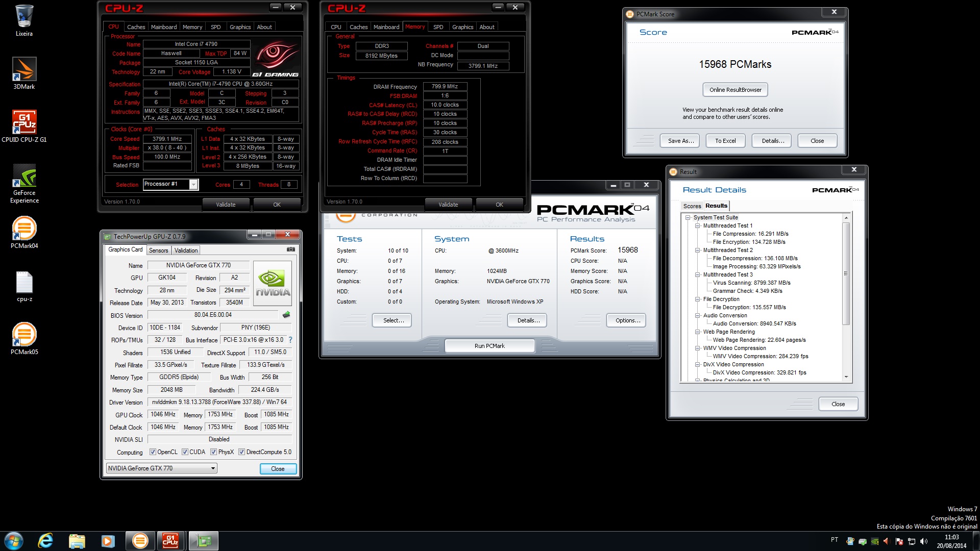The image size is (980, 551).
Task: Click the bus interface question mark icon
Action: 290,340
